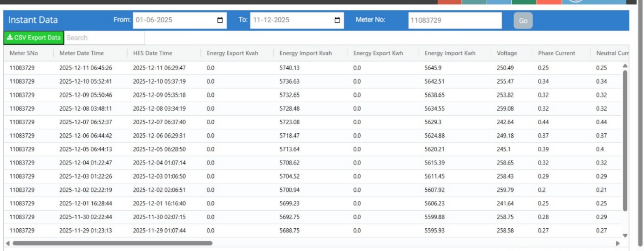Select meter date 2025-12-10 05:52:41

[86, 81]
